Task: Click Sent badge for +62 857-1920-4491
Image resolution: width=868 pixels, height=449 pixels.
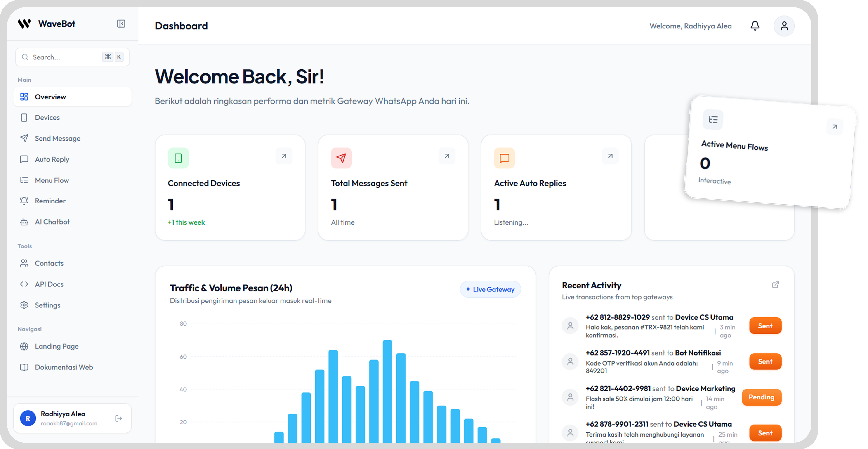Action: coord(765,361)
